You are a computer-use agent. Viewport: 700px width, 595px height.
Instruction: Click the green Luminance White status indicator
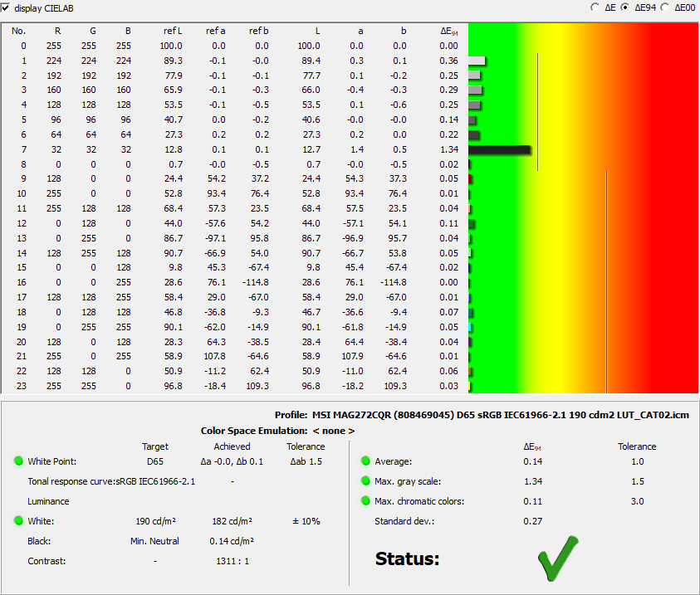click(18, 520)
